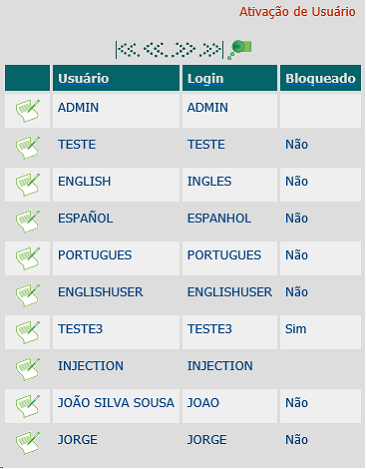The width and height of the screenshot is (366, 469).
Task: Edit the ENGLISHUSER user row
Action: (x=28, y=295)
